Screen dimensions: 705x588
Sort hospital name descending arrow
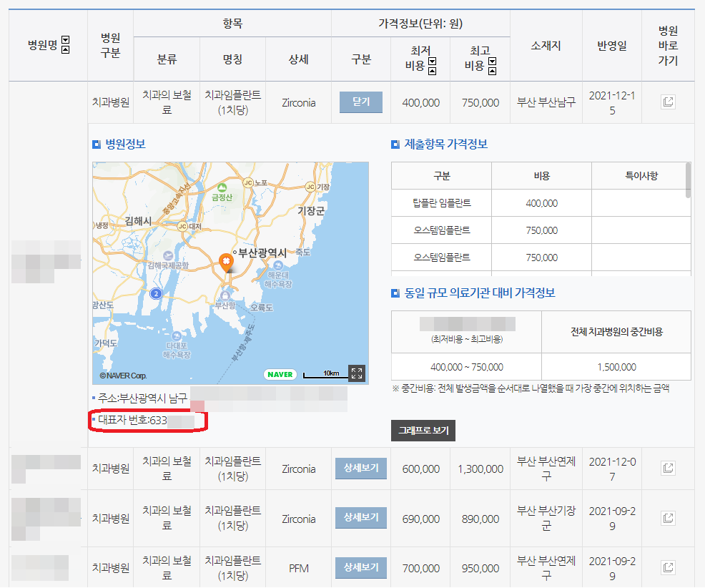point(65,39)
